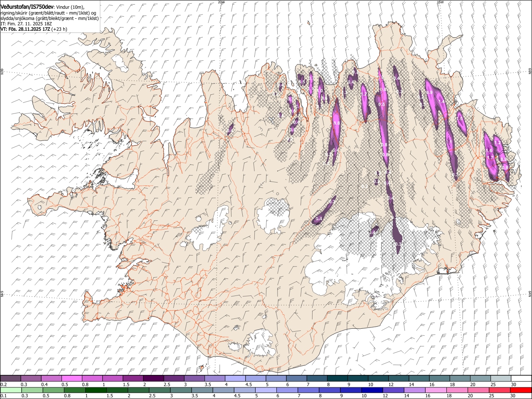The image size is (532, 399).
Task: Pick the bright red bottom-row swatch after 30
Action: tap(521, 390)
